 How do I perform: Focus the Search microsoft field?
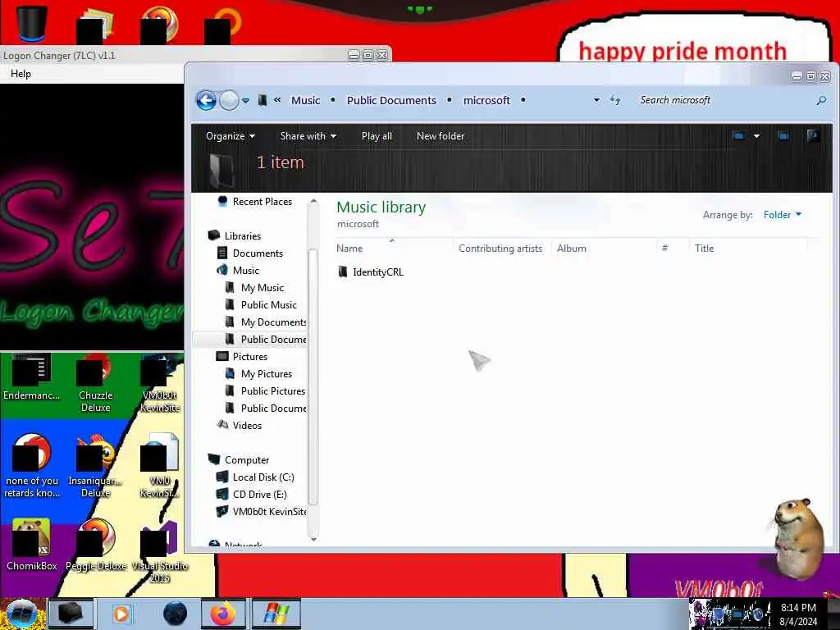[x=724, y=100]
